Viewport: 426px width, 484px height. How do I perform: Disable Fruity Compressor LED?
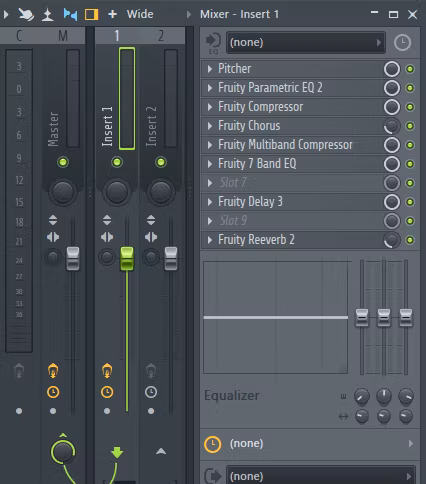tap(410, 107)
